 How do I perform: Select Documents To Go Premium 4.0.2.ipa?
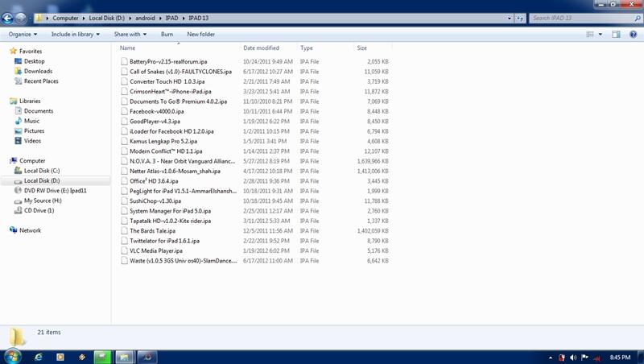[x=178, y=101]
